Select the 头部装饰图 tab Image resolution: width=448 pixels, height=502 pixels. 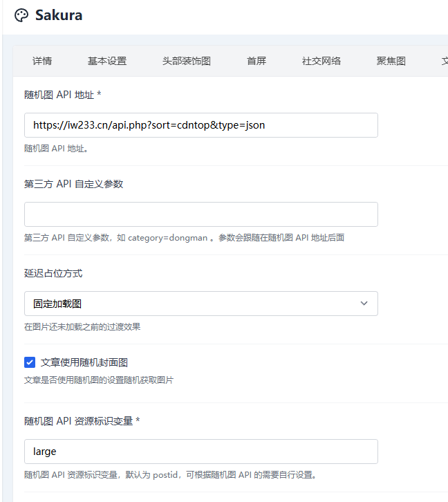click(187, 61)
